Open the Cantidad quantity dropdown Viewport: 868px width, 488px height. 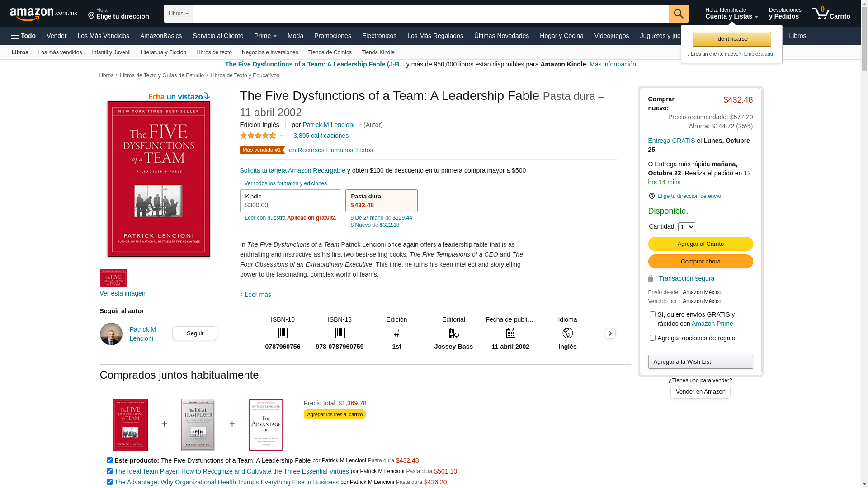[x=686, y=227]
